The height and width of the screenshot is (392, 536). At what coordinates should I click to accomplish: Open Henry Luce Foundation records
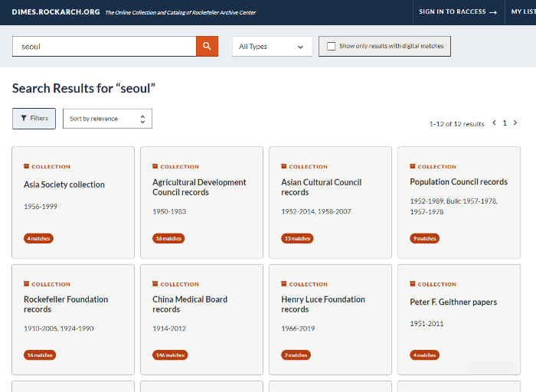coord(323,304)
